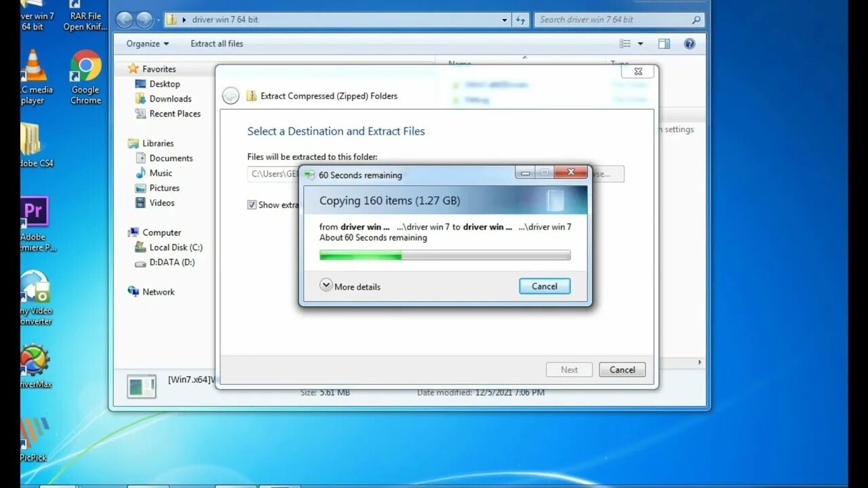Select Adobe CS4 folder on desktop
Screen dimensions: 868x488
pos(35,145)
